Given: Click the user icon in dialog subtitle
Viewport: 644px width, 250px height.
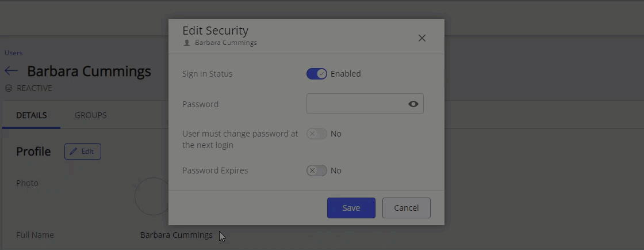Looking at the screenshot, I should 186,43.
